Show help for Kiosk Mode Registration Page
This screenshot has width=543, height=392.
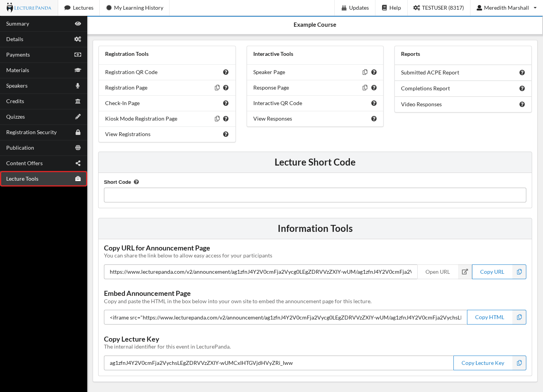pyautogui.click(x=226, y=119)
